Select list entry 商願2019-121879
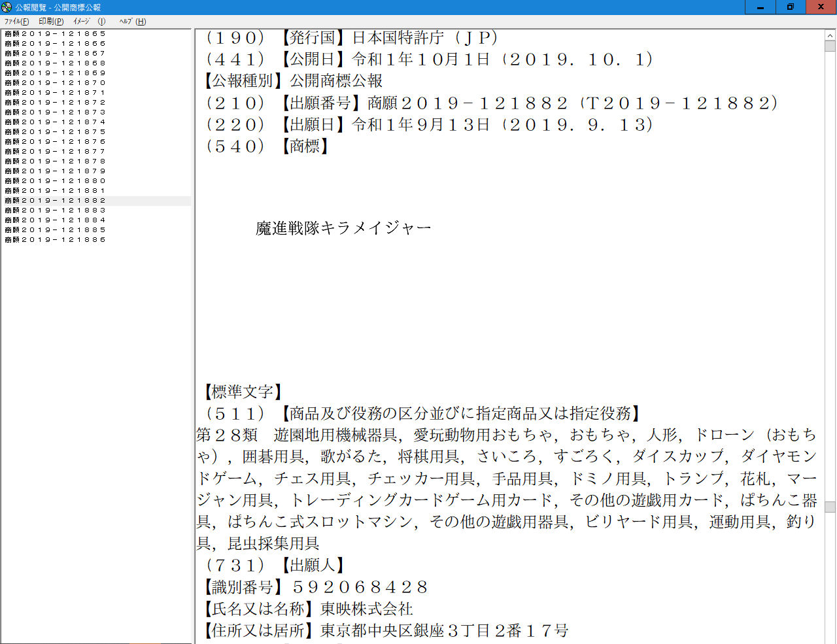The height and width of the screenshot is (644, 837). pyautogui.click(x=55, y=171)
